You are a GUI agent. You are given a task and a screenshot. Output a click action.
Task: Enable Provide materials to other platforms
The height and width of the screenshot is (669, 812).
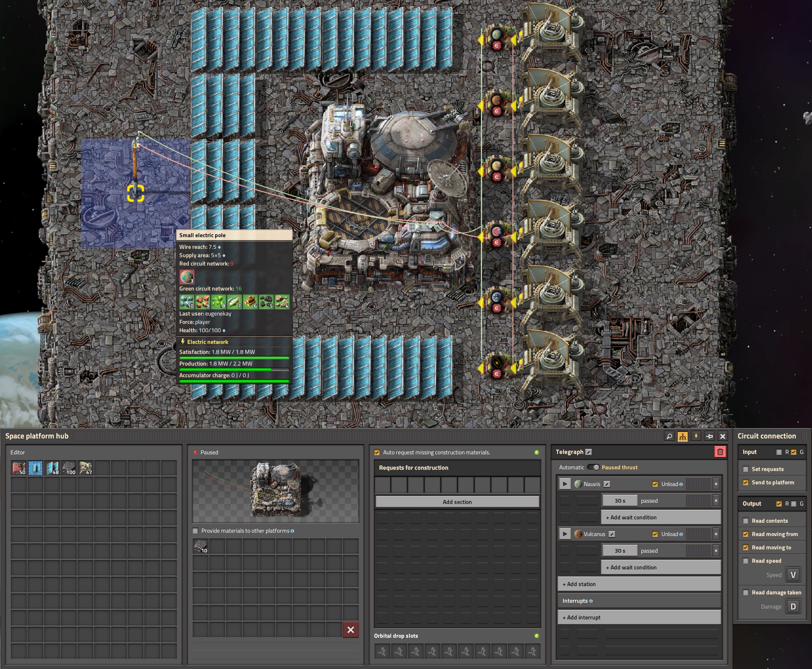click(x=195, y=531)
